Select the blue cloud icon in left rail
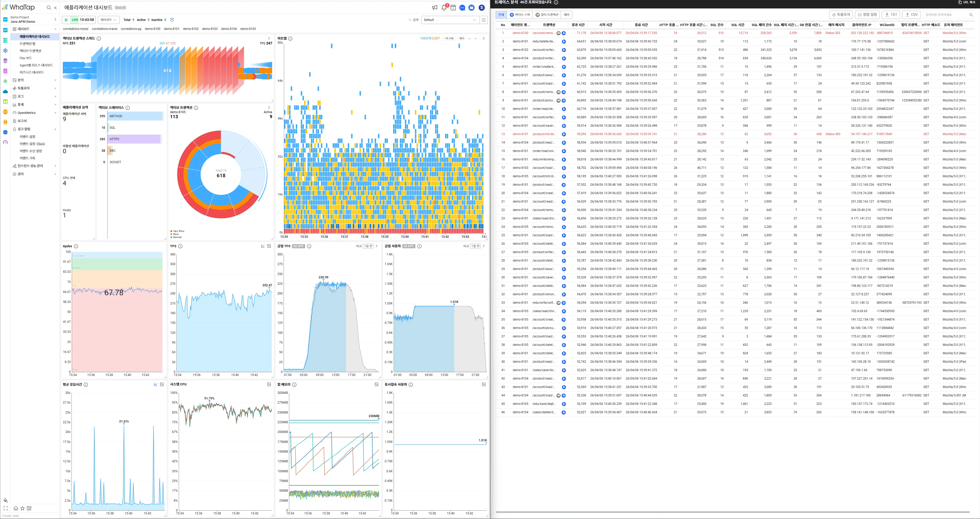980x519 pixels. [x=5, y=91]
